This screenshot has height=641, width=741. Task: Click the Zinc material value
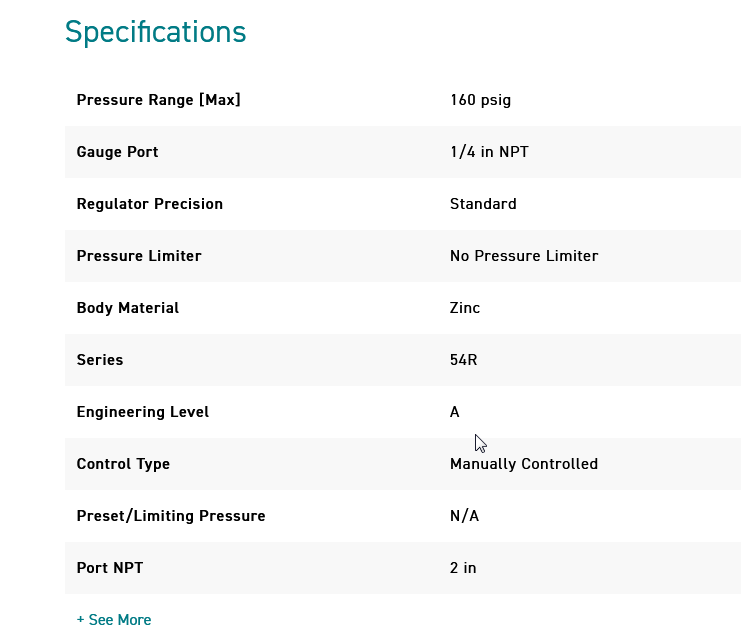tap(465, 308)
